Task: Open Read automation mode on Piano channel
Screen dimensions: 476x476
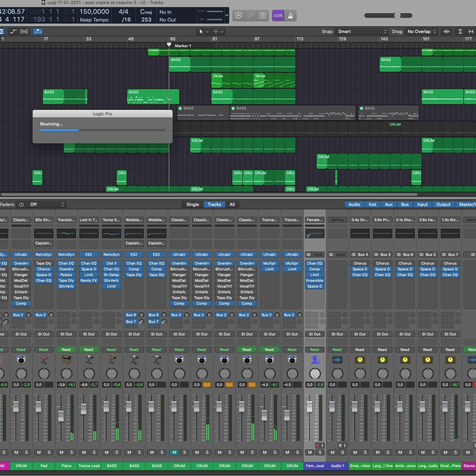Action: [x=66, y=350]
